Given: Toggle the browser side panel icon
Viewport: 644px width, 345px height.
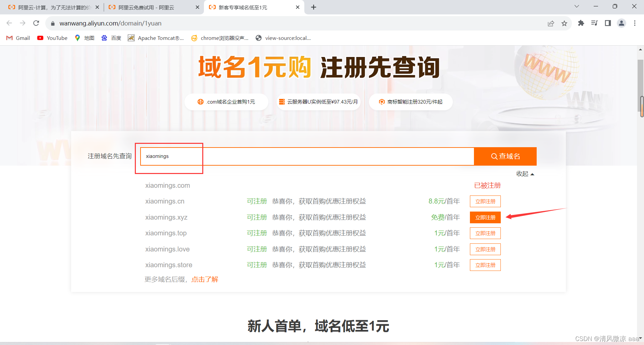Looking at the screenshot, I should pos(608,23).
